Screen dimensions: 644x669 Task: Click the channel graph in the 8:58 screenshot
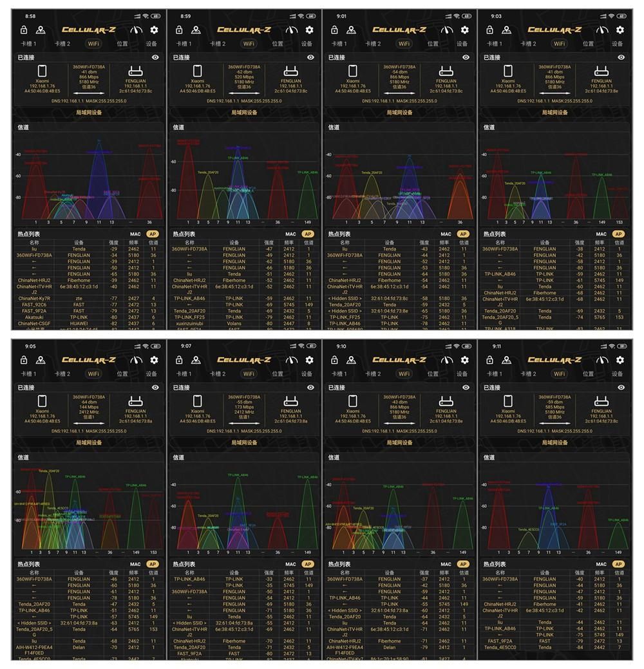[x=89, y=179]
